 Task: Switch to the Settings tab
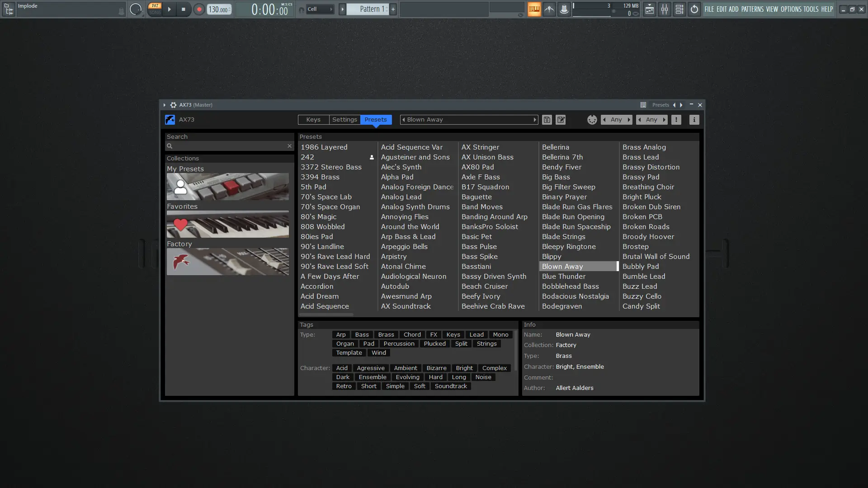pos(344,120)
